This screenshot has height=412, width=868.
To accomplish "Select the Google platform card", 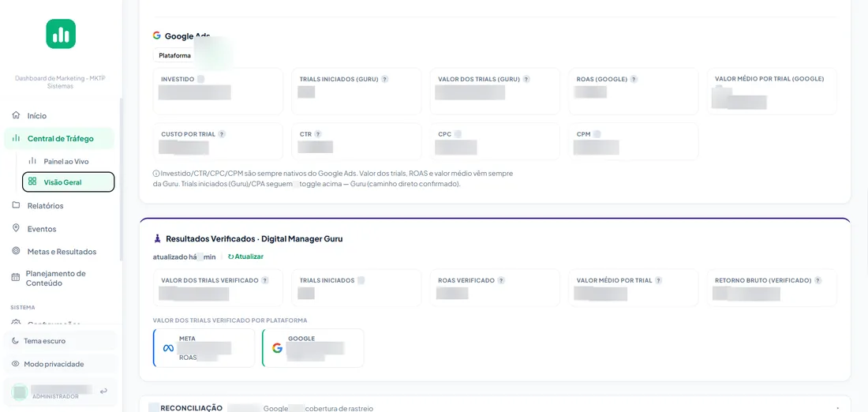I will (312, 348).
